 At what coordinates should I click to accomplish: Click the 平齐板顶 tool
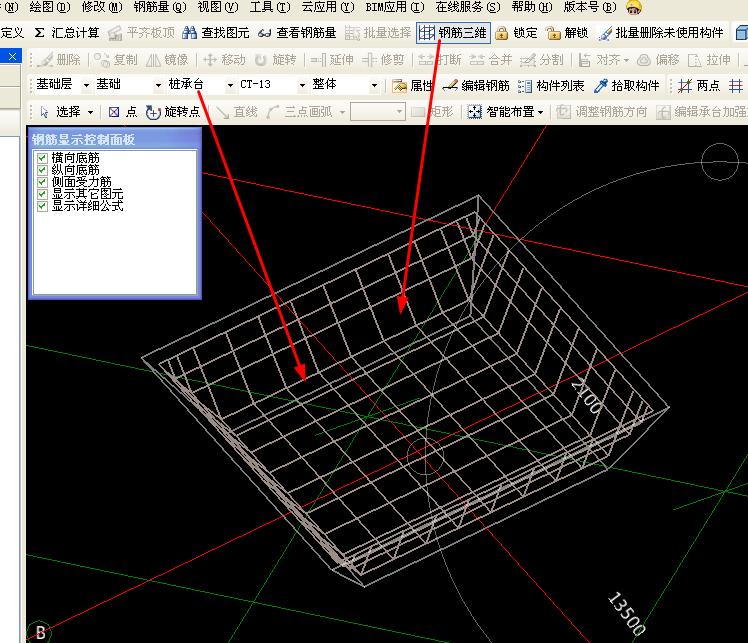click(x=141, y=33)
